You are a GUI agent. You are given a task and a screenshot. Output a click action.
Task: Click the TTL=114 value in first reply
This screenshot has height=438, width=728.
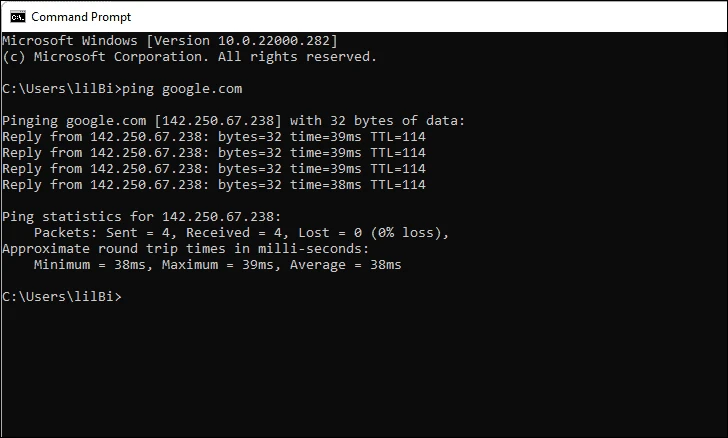point(398,137)
